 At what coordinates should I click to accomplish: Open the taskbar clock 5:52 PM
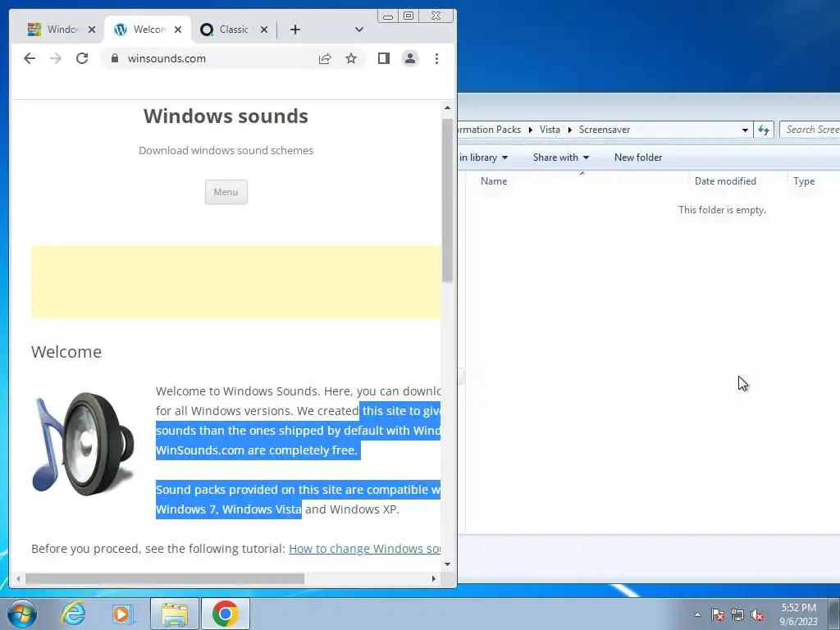coord(798,614)
